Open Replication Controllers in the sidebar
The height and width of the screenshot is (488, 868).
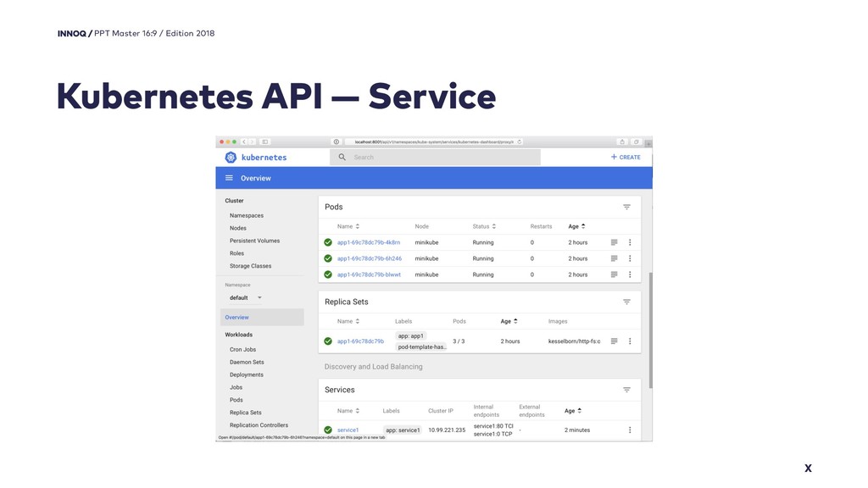point(259,425)
